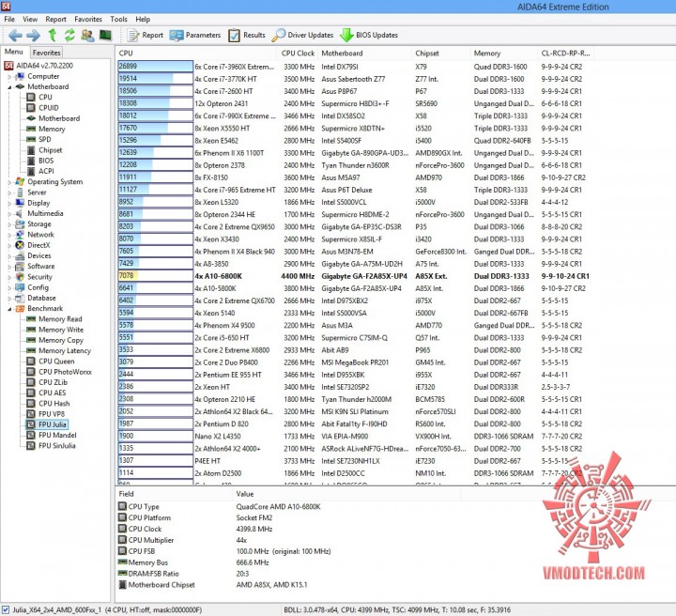Expand the Computer tree node
The height and width of the screenshot is (616, 676).
coord(9,77)
